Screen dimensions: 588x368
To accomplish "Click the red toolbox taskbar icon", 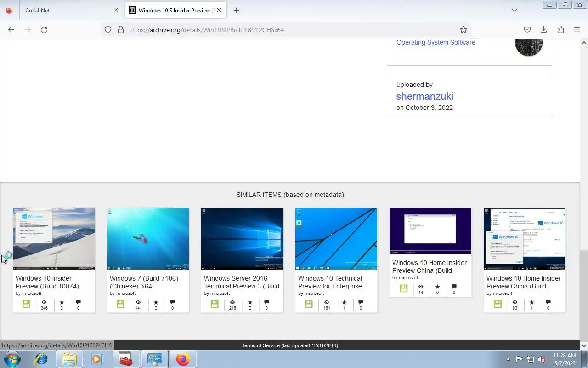I will 126,359.
